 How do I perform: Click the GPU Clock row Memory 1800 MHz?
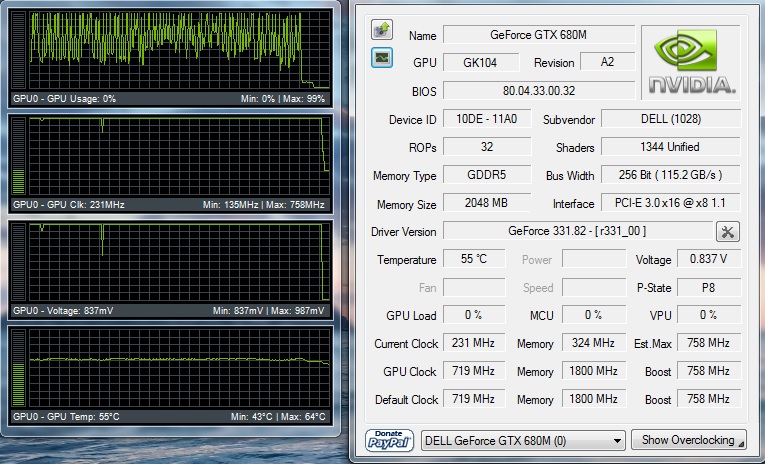tap(594, 371)
